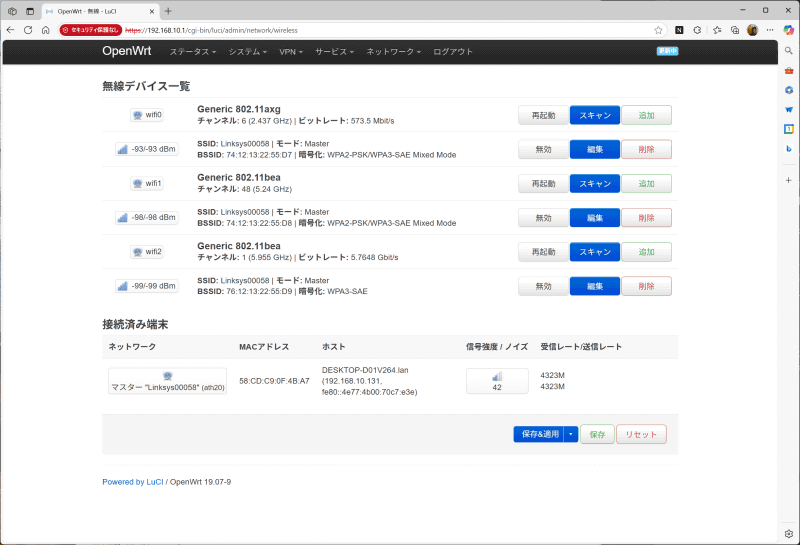Disable the WPA3-SAE network with 無効
This screenshot has width=800, height=545.
543,286
